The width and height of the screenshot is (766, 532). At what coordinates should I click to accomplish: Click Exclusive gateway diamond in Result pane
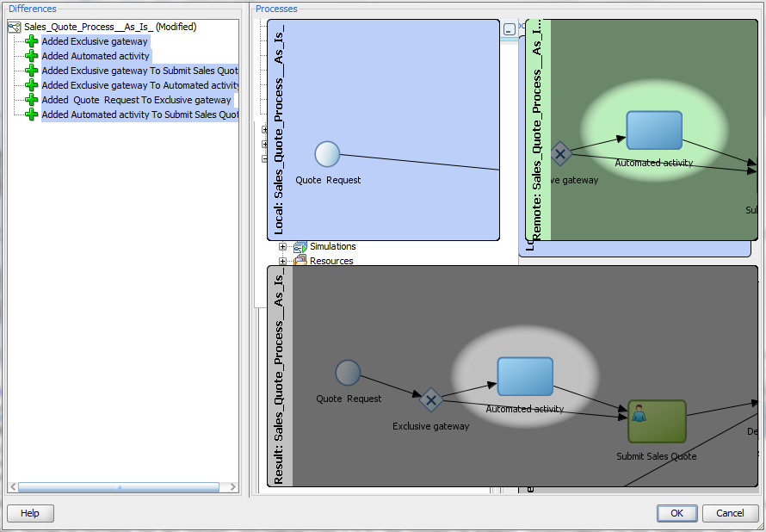[431, 400]
